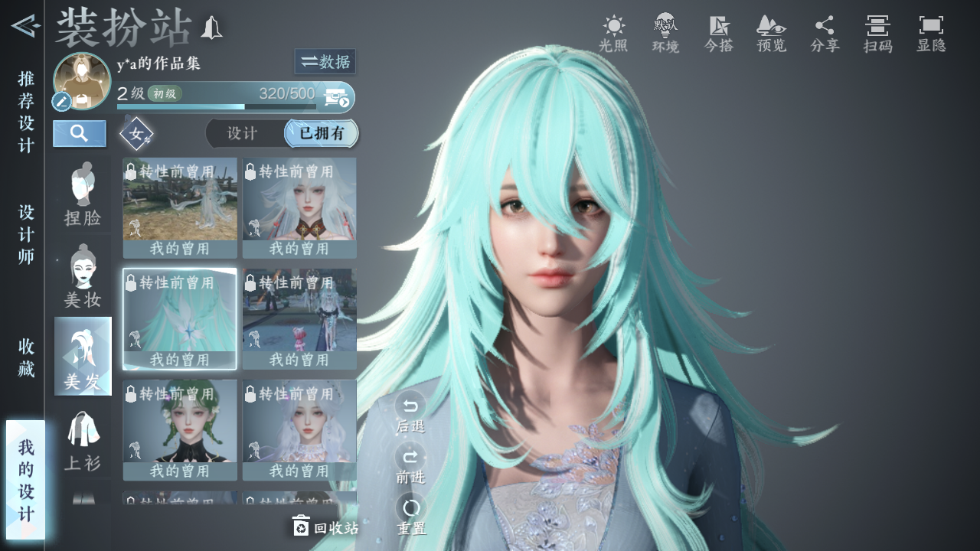The image size is (980, 551).
Task: Click lock icon on street scene card
Action: tap(250, 283)
